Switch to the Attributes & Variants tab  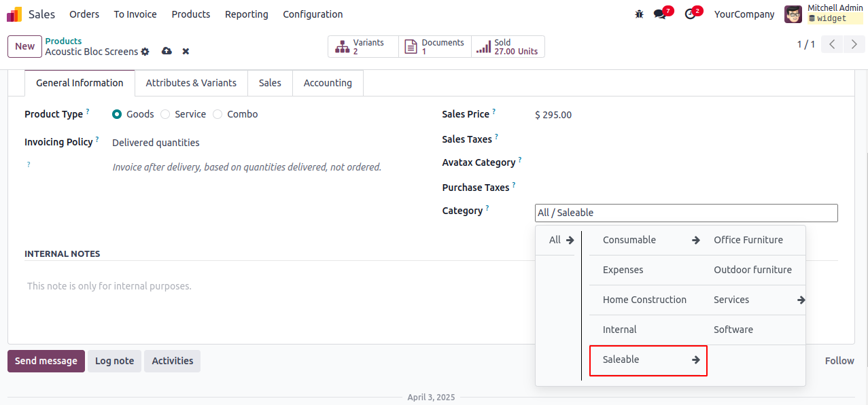tap(191, 83)
